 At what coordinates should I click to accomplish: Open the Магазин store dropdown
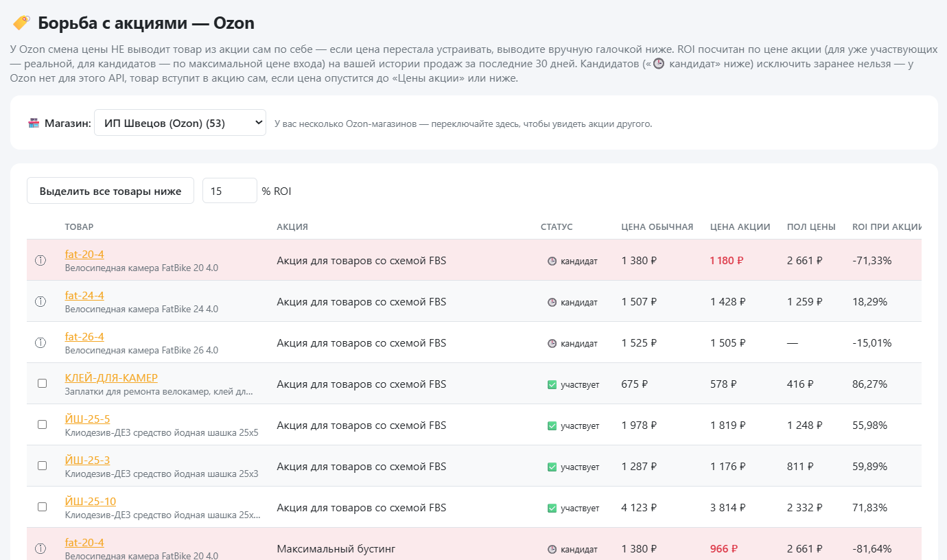tap(180, 123)
